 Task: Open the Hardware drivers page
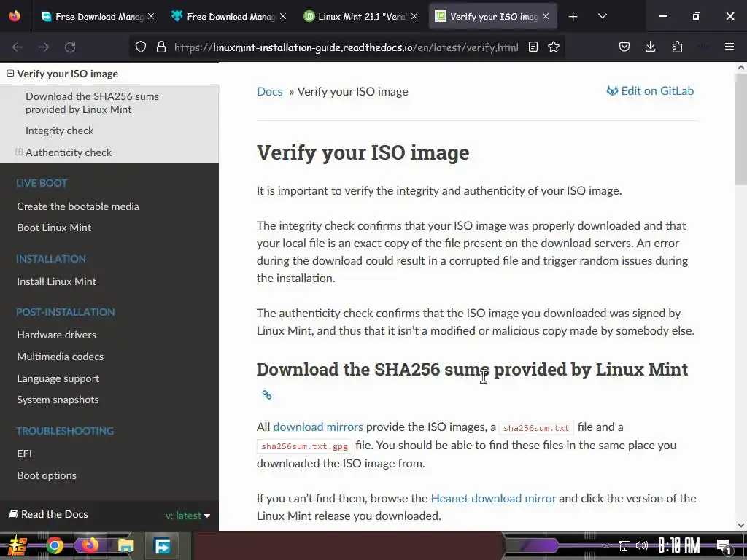pos(56,335)
